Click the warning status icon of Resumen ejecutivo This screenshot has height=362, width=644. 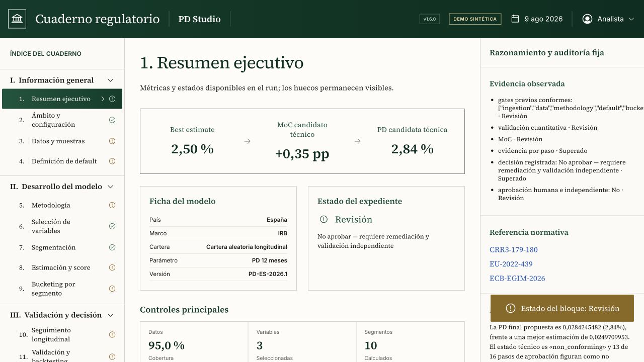112,99
